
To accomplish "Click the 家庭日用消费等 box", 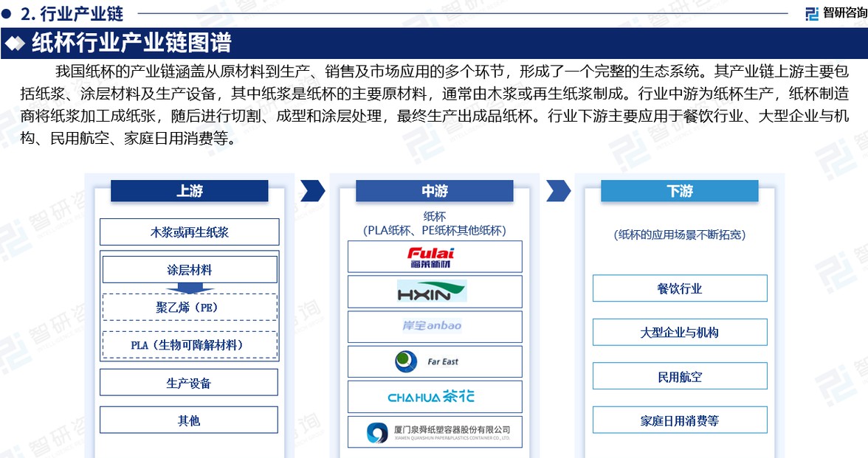I will tap(680, 420).
